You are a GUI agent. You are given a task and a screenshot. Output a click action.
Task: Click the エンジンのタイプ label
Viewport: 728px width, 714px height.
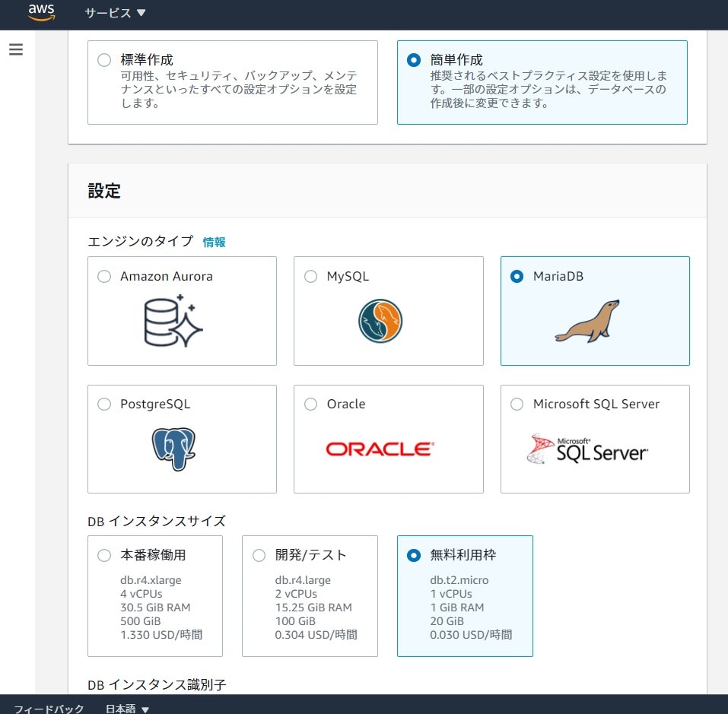(x=140, y=241)
